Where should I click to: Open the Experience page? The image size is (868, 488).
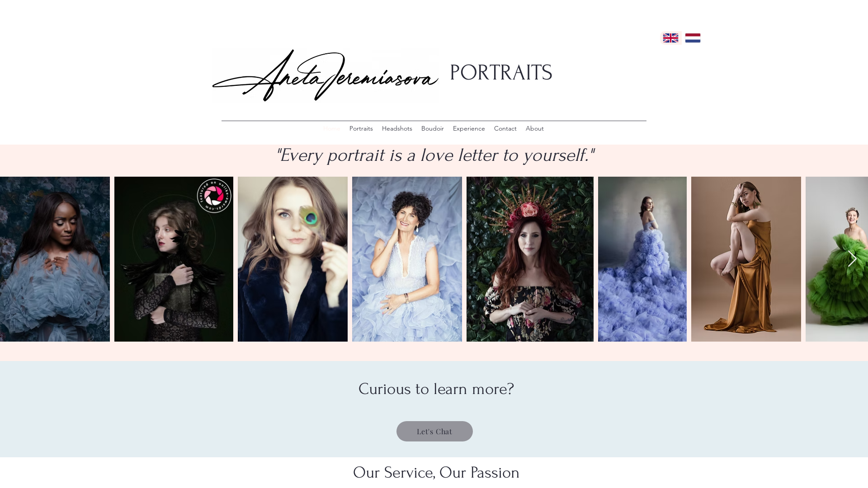(469, 128)
